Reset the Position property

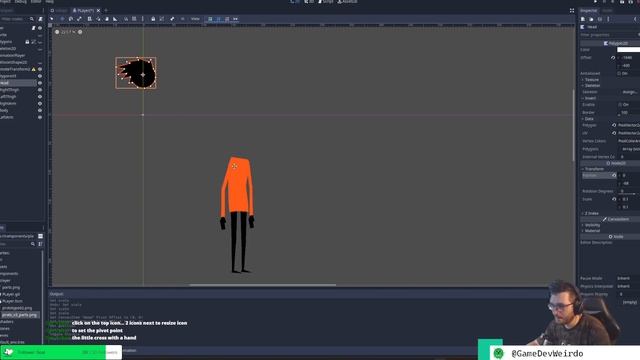click(614, 176)
